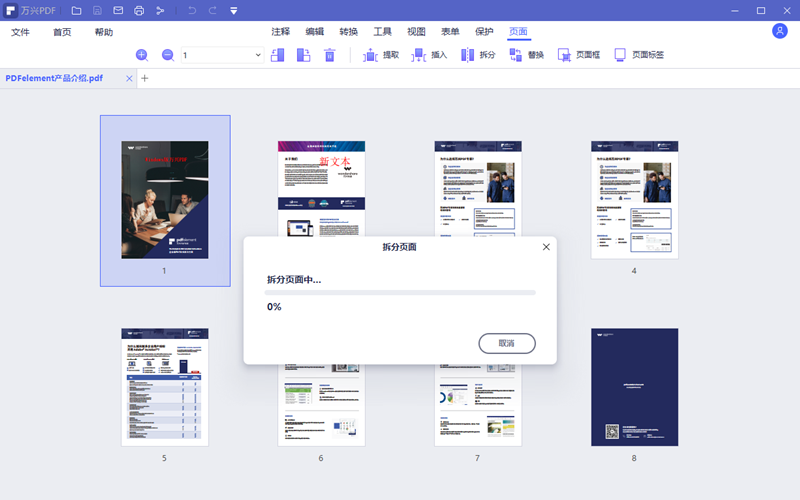Viewport: 800px width, 500px height.
Task: Click the open folder icon in title bar
Action: click(76, 10)
